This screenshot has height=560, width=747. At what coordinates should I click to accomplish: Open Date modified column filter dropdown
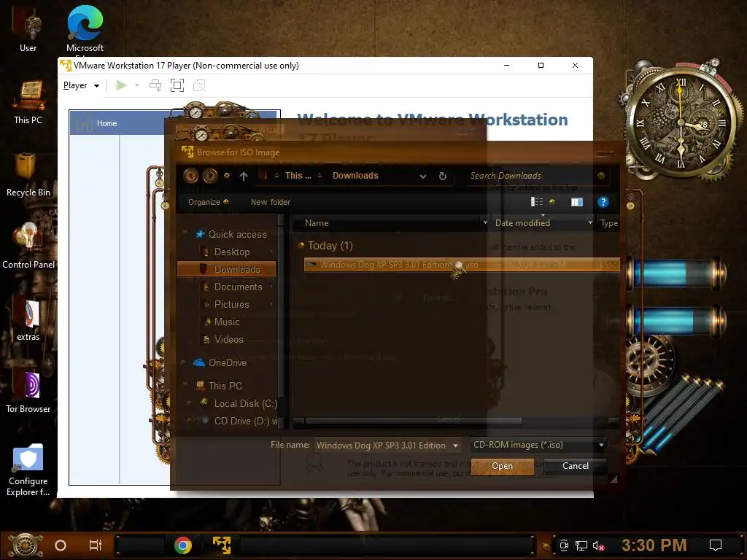tap(590, 223)
